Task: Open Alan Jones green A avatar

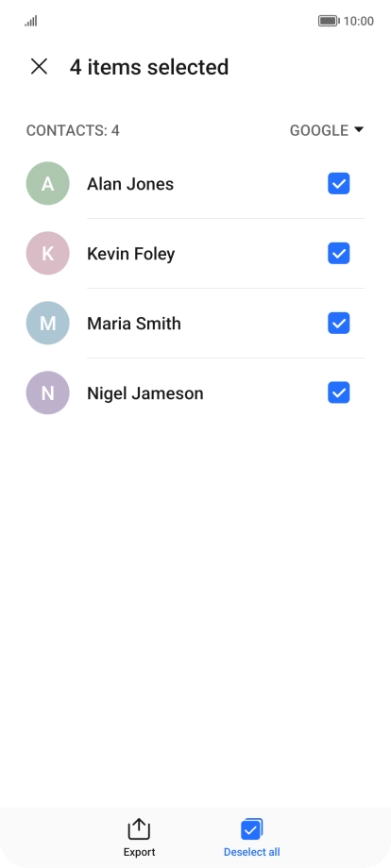Action: pyautogui.click(x=47, y=183)
